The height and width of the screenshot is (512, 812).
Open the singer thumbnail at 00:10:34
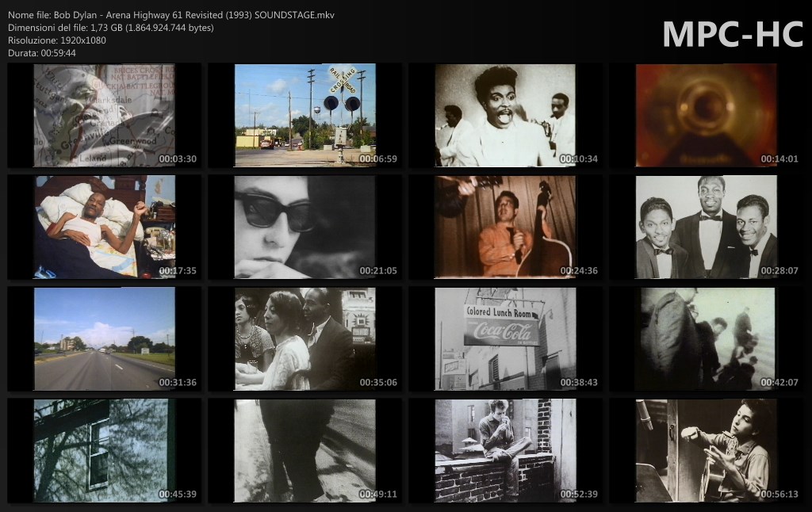click(505, 115)
